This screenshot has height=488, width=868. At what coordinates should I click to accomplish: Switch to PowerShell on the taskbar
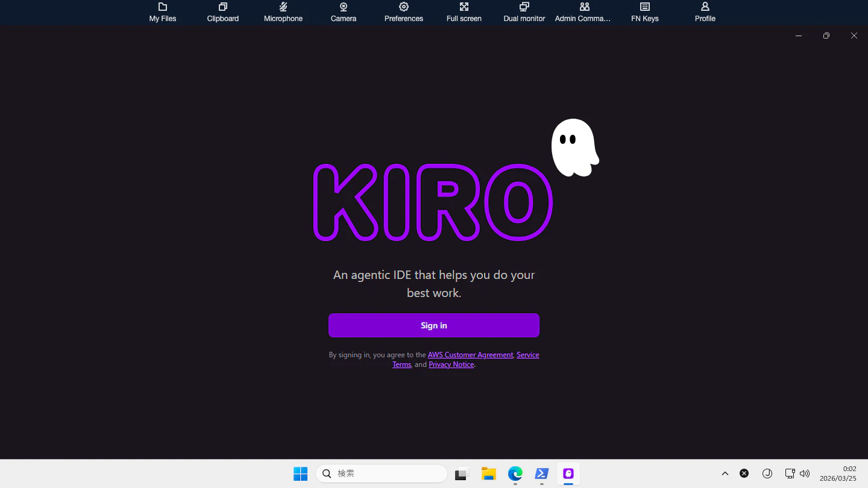click(x=541, y=474)
